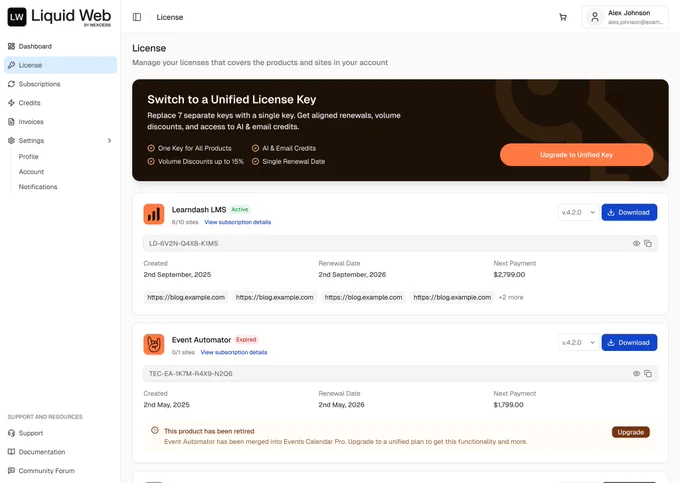
Task: Click the Learndash LMS product icon
Action: pyautogui.click(x=154, y=214)
